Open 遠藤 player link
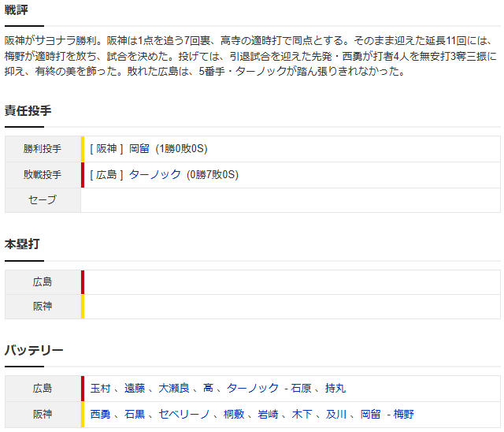This screenshot has width=504, height=432. point(135,389)
